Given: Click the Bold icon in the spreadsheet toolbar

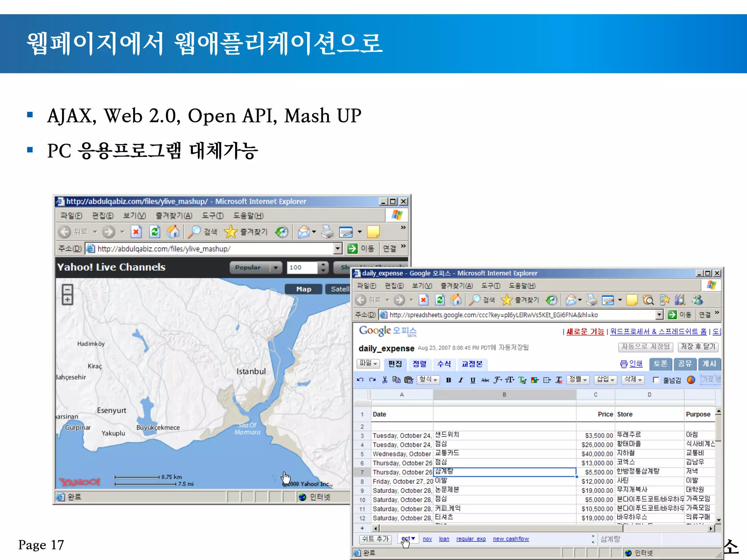Looking at the screenshot, I should [448, 380].
